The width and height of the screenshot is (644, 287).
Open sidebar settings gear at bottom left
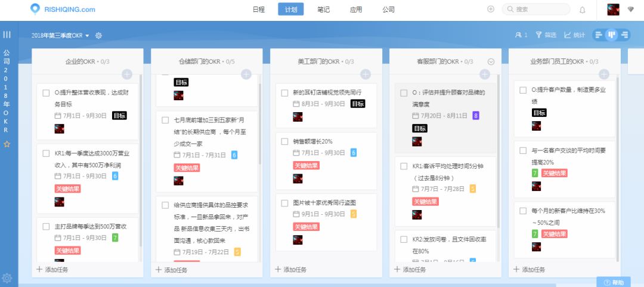[7, 277]
